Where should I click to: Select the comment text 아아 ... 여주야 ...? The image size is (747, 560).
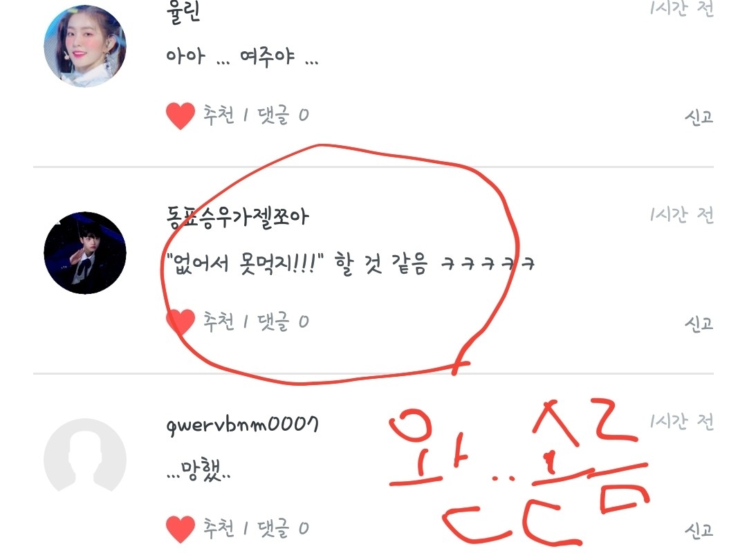242,57
